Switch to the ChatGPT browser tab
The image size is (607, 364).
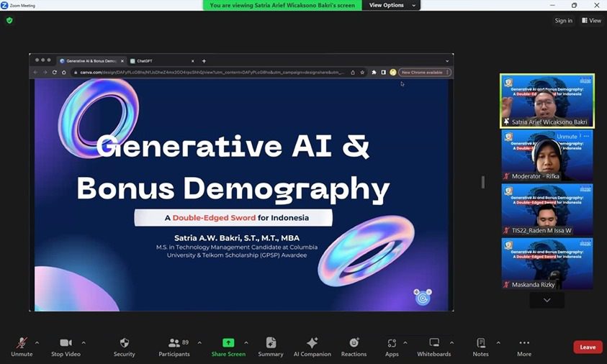tap(162, 61)
